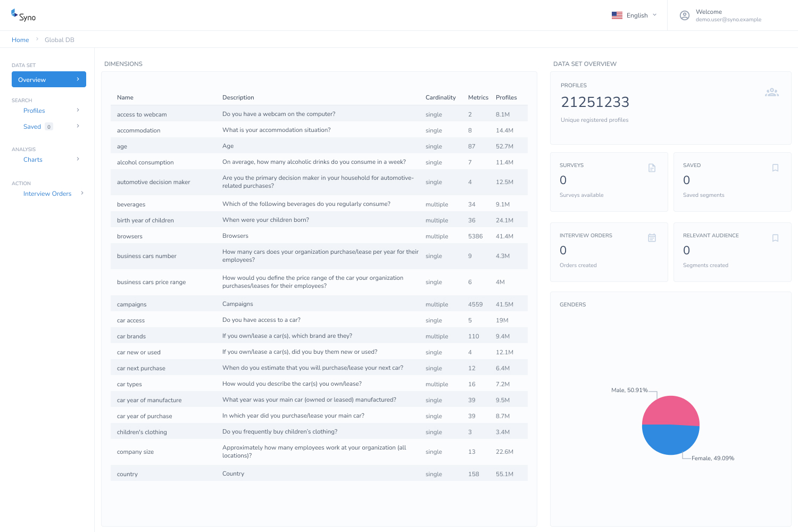Click the 55.1M profiles value for country
Viewport: 798px width, 532px height.
(504, 474)
